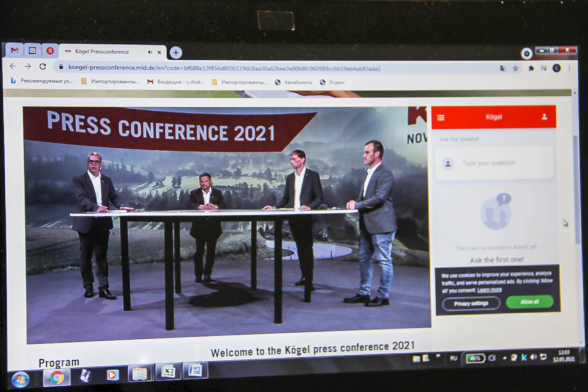Go back with the browser back arrow
Screen dimensions: 588x392
pyautogui.click(x=13, y=66)
